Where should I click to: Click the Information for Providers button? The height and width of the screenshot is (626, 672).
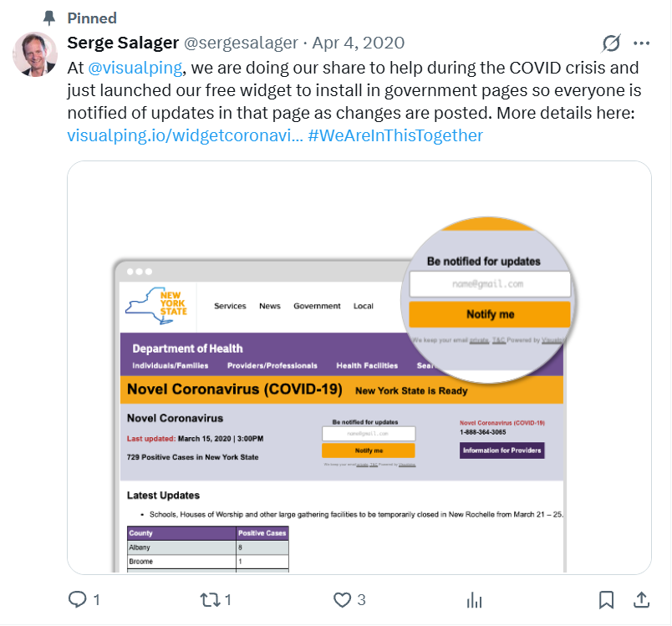pyautogui.click(x=501, y=450)
